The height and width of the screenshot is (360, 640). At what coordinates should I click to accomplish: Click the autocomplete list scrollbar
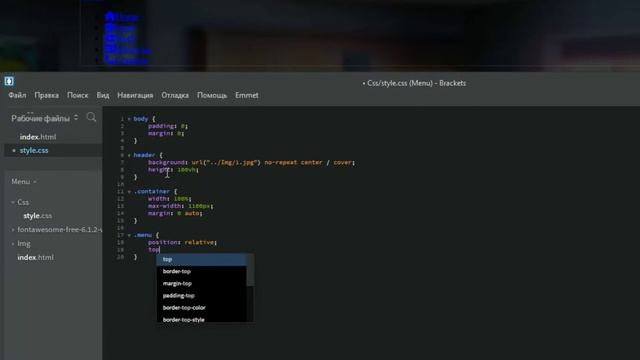[250, 271]
